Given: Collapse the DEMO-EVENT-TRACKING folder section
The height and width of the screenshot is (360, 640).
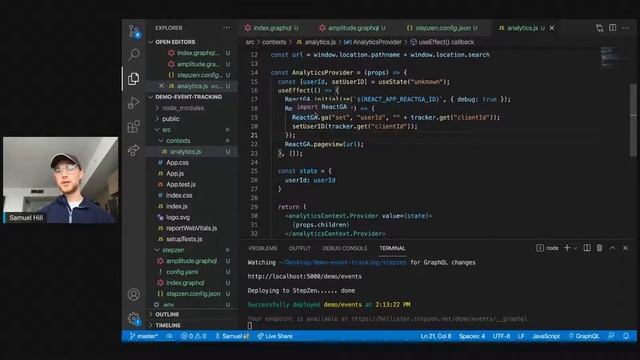Looking at the screenshot, I should pyautogui.click(x=188, y=97).
